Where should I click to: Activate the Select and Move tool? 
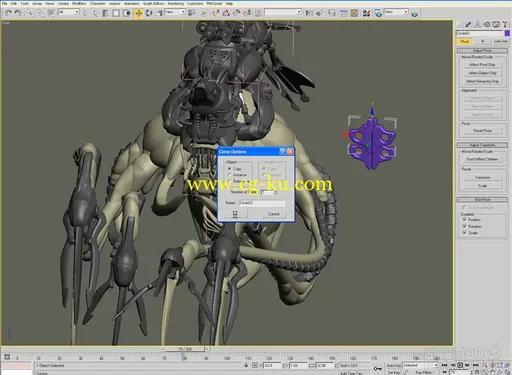138,13
